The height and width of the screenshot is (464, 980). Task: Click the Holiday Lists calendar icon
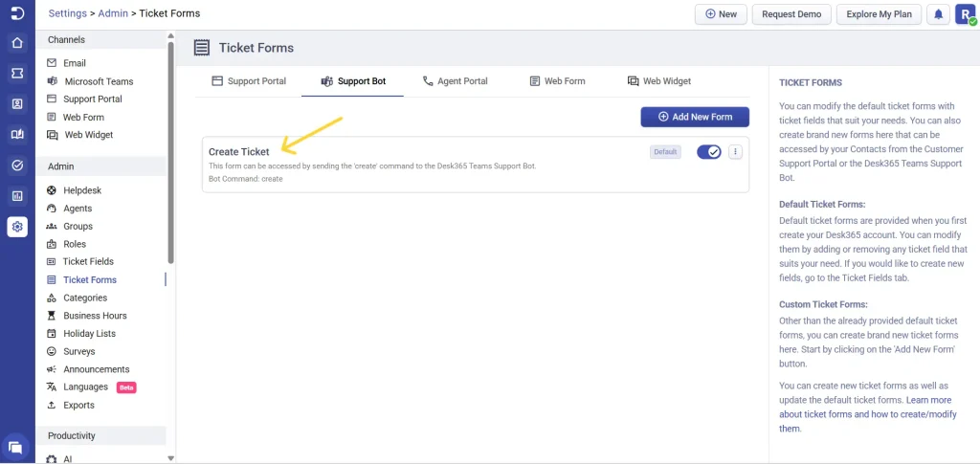(x=52, y=334)
